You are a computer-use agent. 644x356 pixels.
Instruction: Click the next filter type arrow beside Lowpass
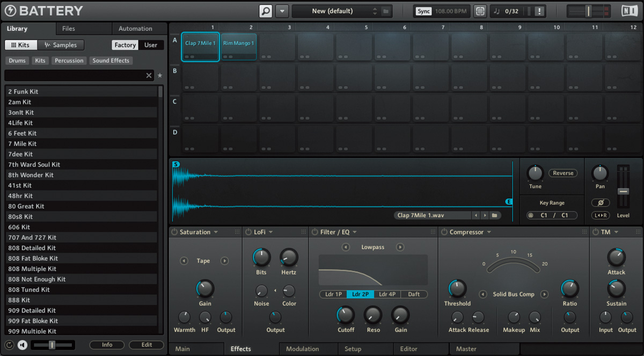[x=400, y=247]
